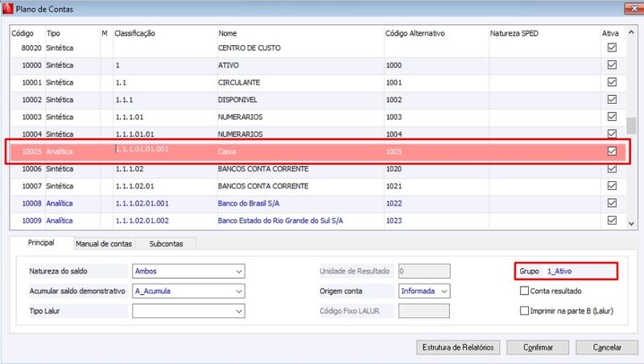
Task: Click the Grupo 1_Ativo field
Action: coord(566,271)
